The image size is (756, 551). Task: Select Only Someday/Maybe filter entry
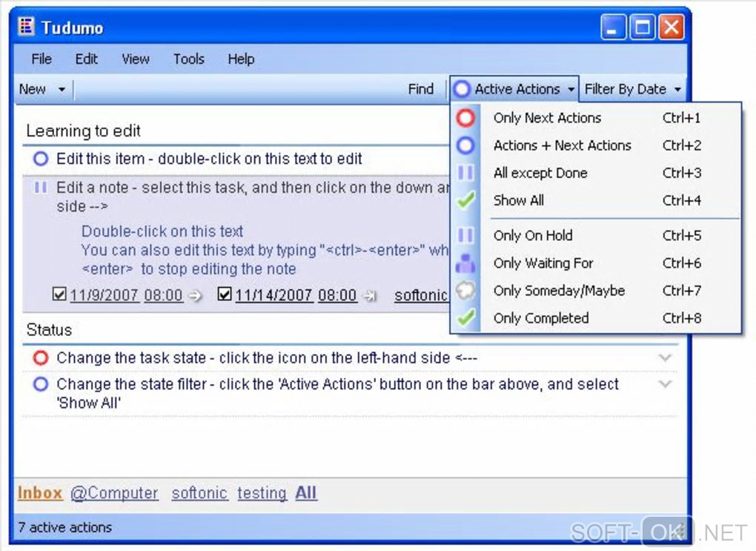coord(596,291)
